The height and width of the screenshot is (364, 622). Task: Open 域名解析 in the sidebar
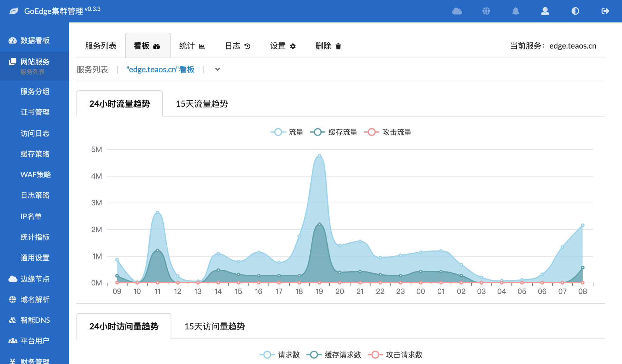point(35,299)
